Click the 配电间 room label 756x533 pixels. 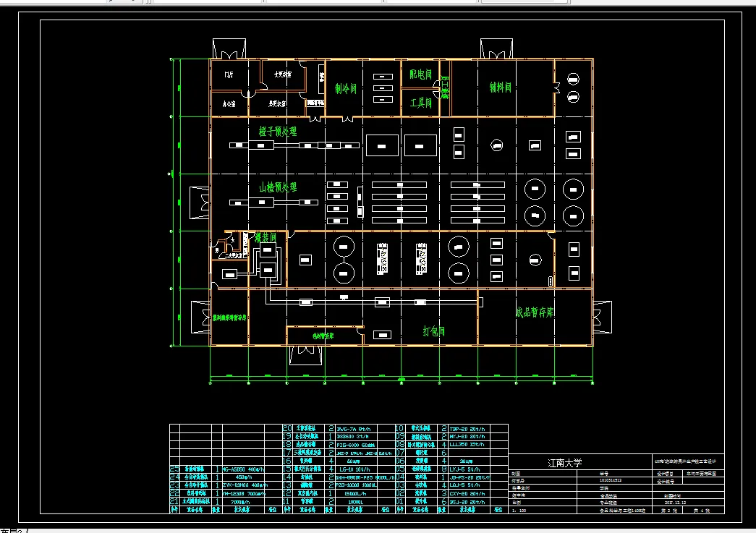pos(420,74)
